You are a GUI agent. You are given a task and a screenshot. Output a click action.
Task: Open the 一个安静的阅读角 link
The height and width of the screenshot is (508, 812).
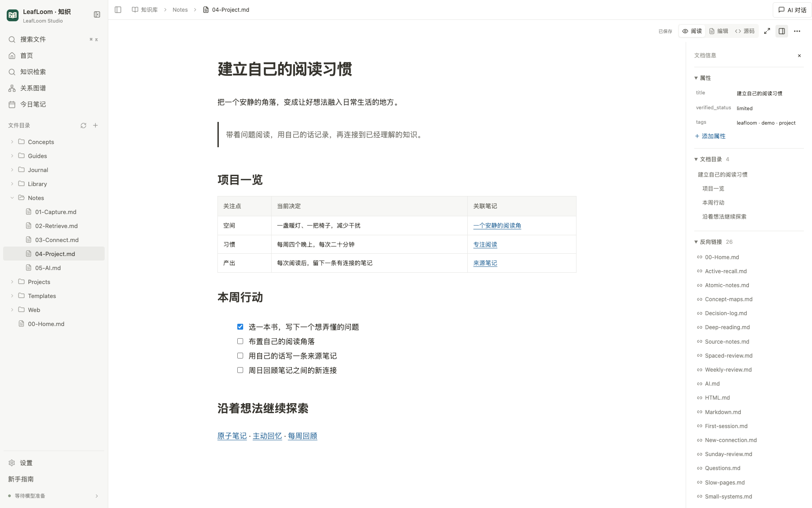tap(497, 226)
